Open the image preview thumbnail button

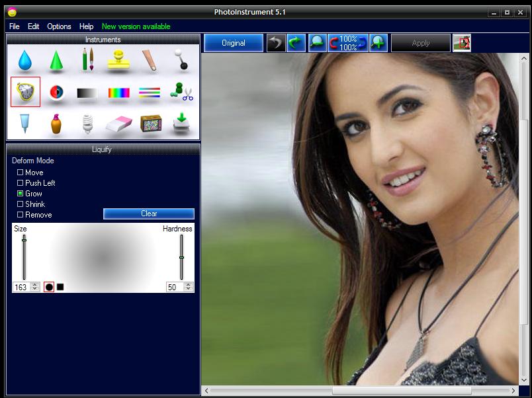tap(462, 43)
